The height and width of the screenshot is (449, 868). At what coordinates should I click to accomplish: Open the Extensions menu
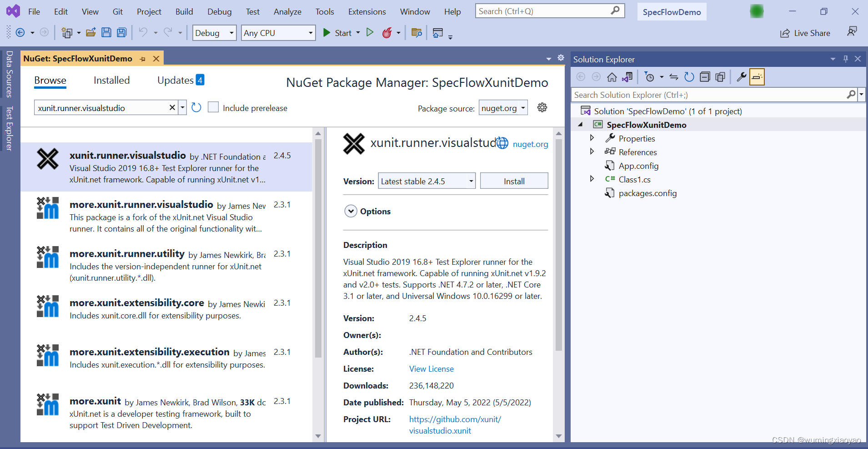(x=367, y=11)
